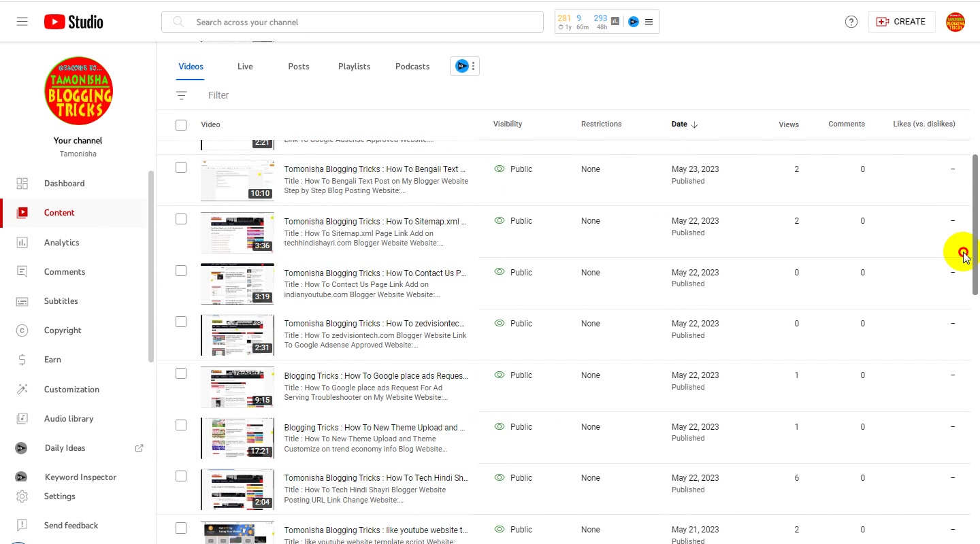Viewport: 980px width, 544px height.
Task: Sort by Date column arrow
Action: coord(694,124)
